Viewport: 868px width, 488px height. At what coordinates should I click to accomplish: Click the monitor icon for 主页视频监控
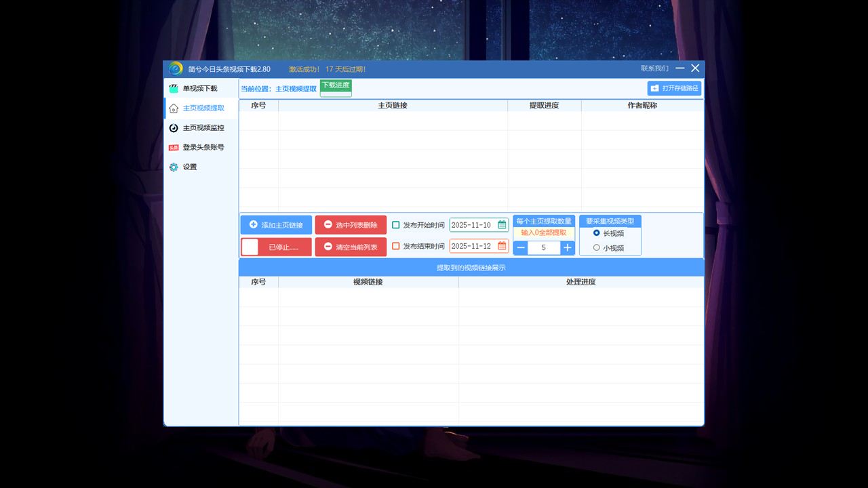[x=174, y=128]
